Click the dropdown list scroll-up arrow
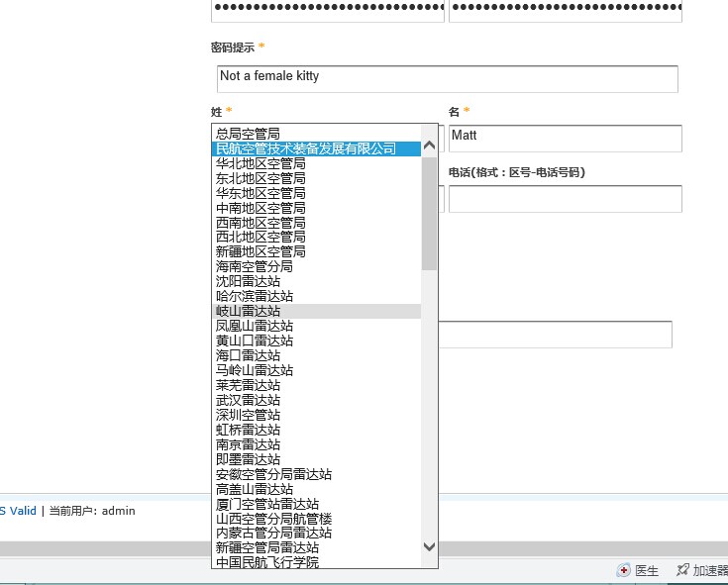728x585 pixels. 430,146
